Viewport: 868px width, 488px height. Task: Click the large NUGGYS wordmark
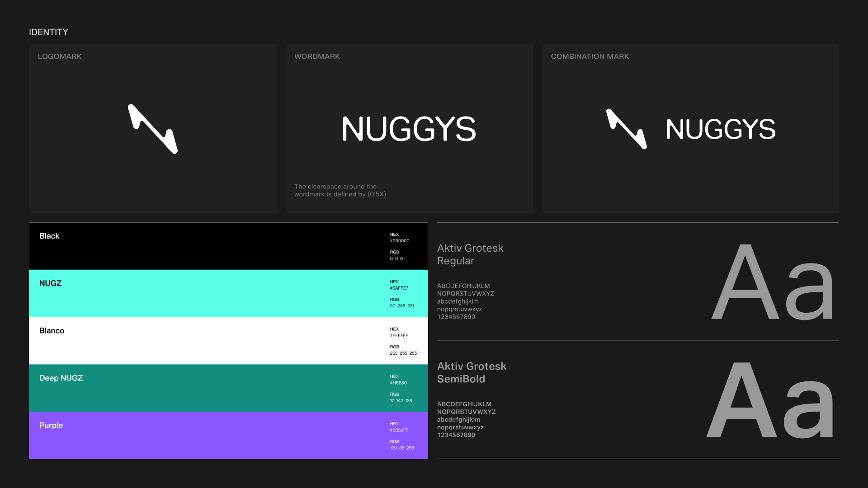[x=409, y=129]
